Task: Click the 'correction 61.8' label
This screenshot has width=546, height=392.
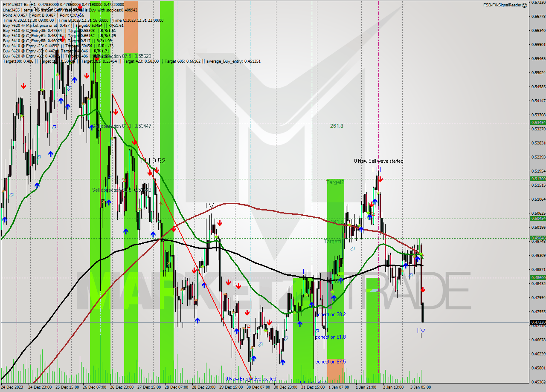Action: (x=331, y=337)
